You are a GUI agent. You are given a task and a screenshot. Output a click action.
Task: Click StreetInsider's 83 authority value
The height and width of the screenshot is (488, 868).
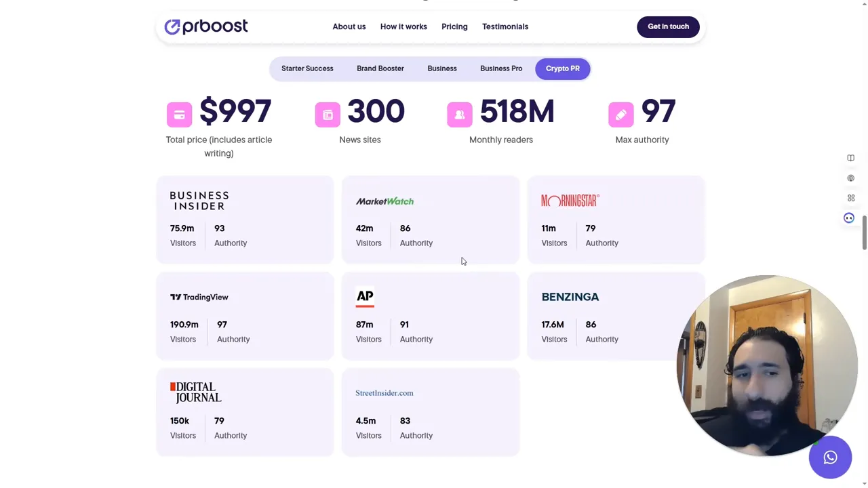click(405, 421)
